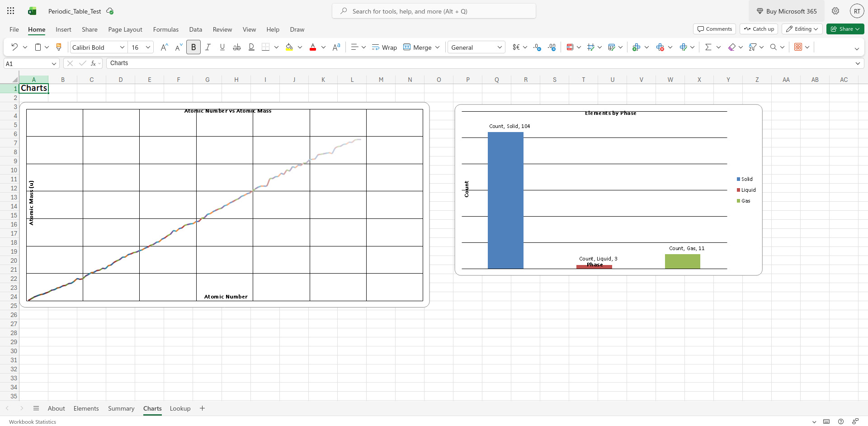Open the Formulas ribbon tab
The width and height of the screenshot is (868, 426).
[166, 29]
